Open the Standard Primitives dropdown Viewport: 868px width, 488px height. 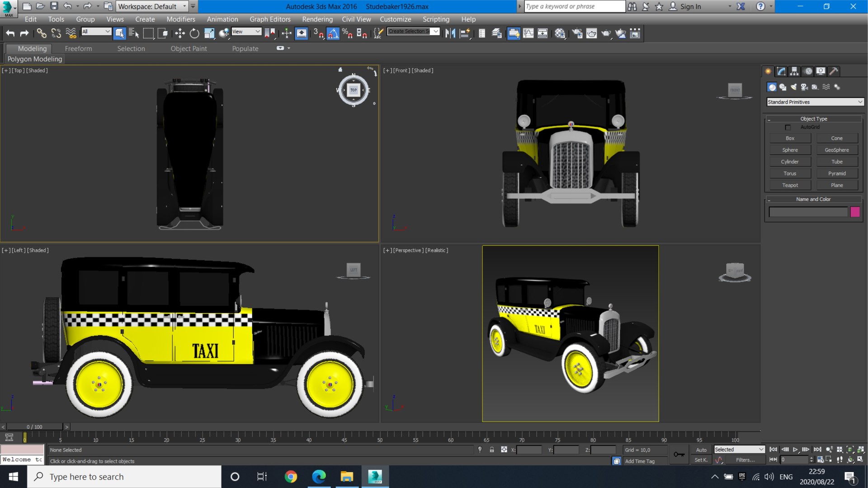pyautogui.click(x=815, y=102)
